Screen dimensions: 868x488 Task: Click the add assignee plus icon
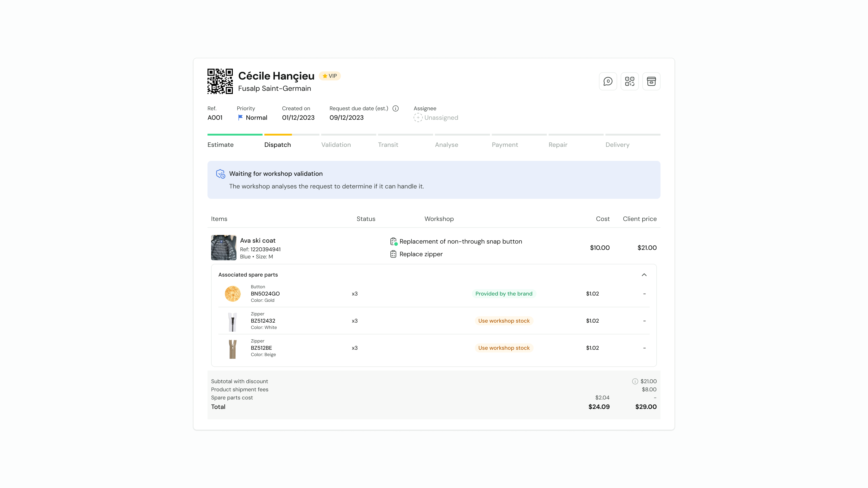418,117
